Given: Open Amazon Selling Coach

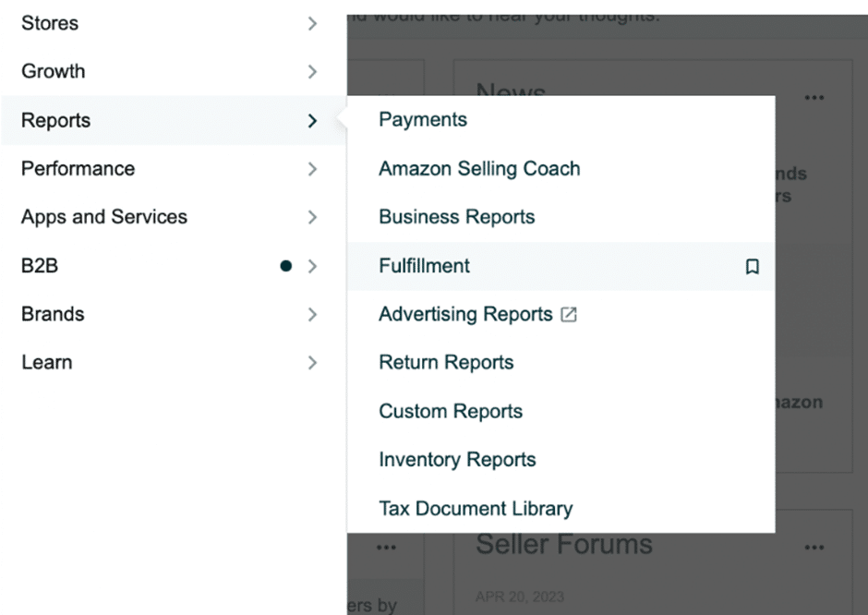Looking at the screenshot, I should (x=561, y=168).
